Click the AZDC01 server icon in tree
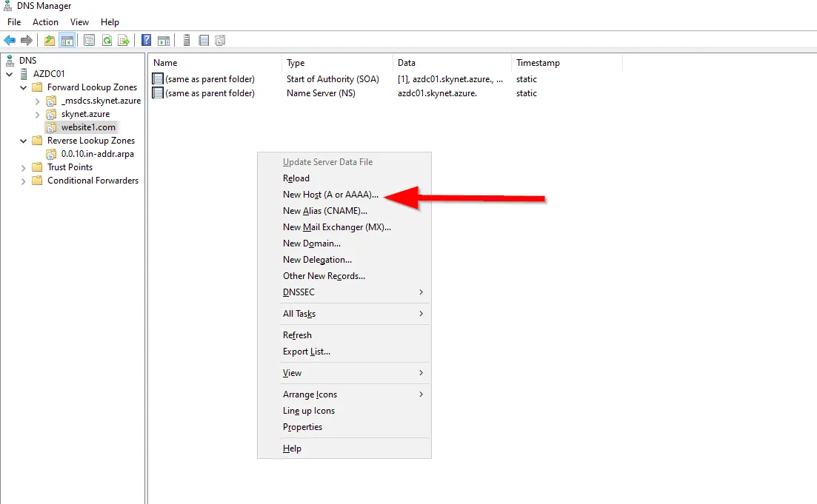The height and width of the screenshot is (504, 817). pyautogui.click(x=24, y=74)
